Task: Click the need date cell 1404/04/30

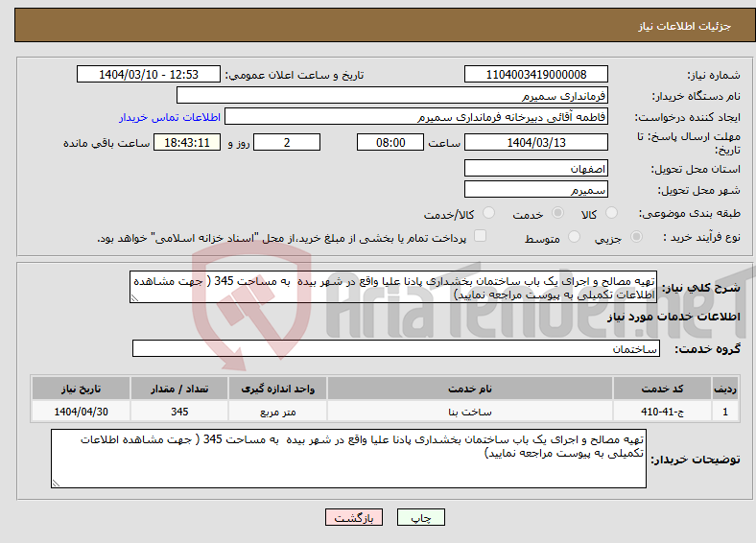Action: click(81, 412)
